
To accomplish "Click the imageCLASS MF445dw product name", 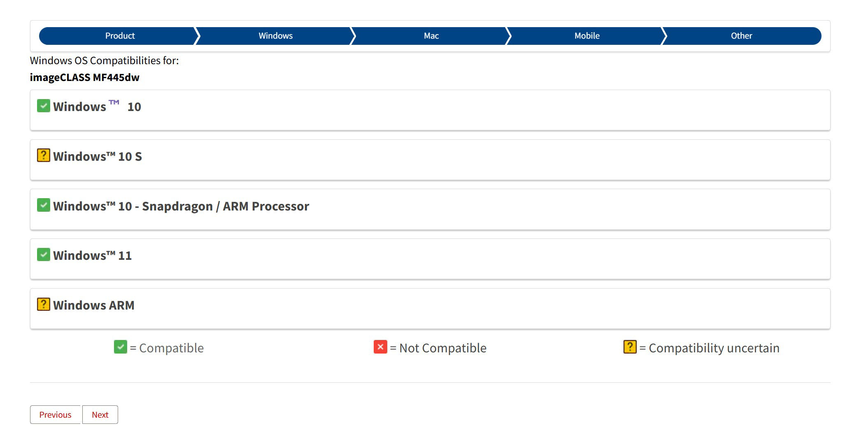I will click(x=85, y=77).
